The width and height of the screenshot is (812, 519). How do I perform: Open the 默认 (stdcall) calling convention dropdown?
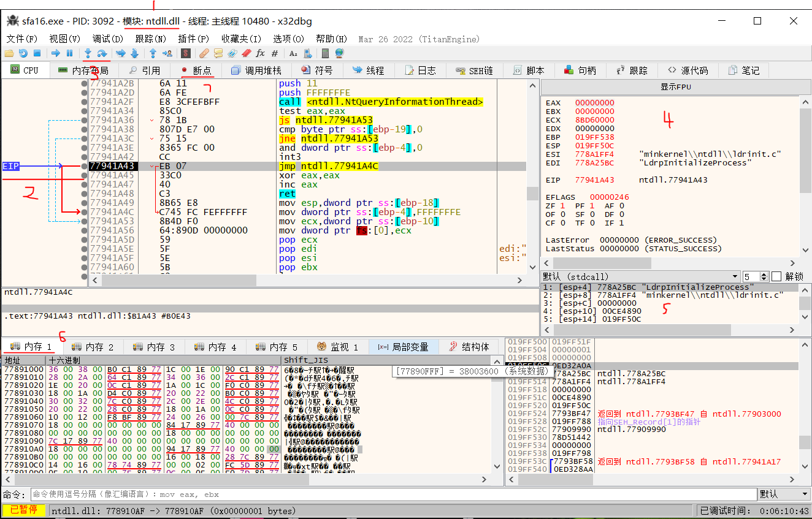(735, 276)
